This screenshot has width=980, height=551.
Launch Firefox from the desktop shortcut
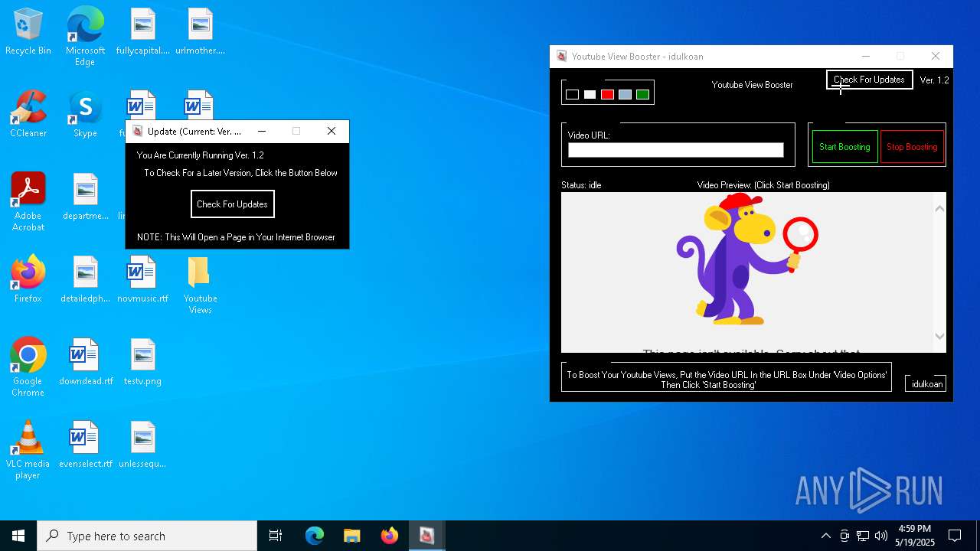coord(28,280)
